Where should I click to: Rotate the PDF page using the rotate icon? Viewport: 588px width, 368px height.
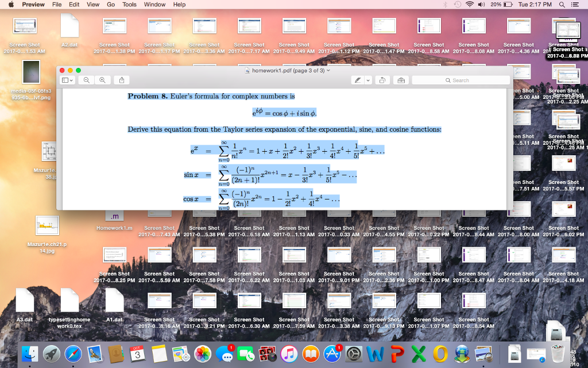382,80
